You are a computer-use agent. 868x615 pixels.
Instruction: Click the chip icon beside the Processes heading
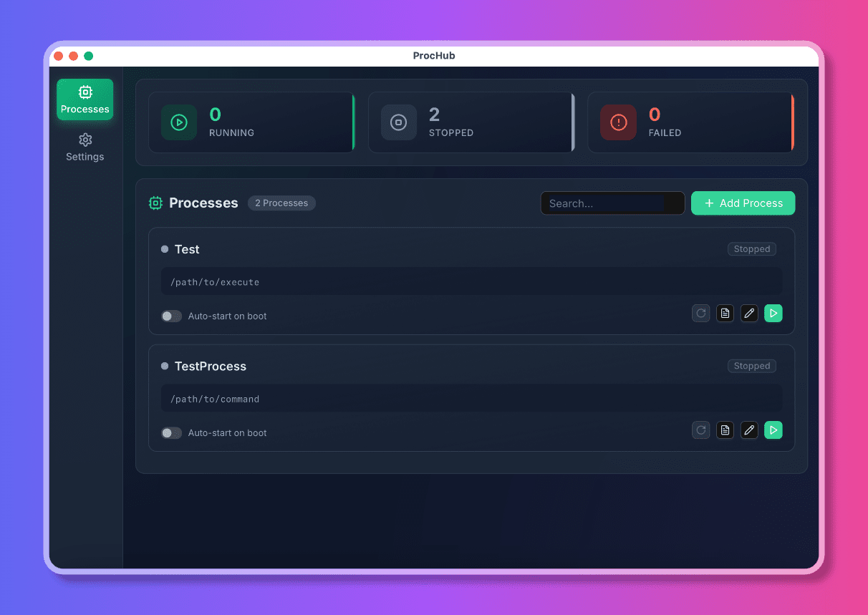tap(155, 203)
